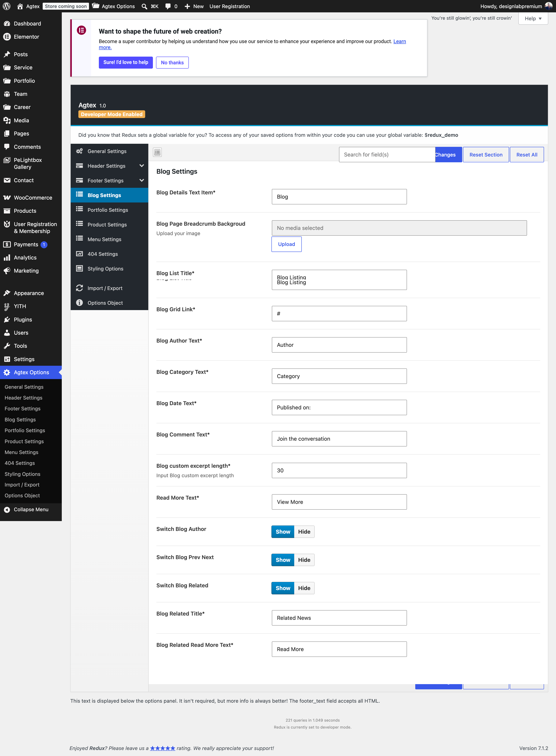Click the PeLightbox Gallery icon

pyautogui.click(x=7, y=160)
